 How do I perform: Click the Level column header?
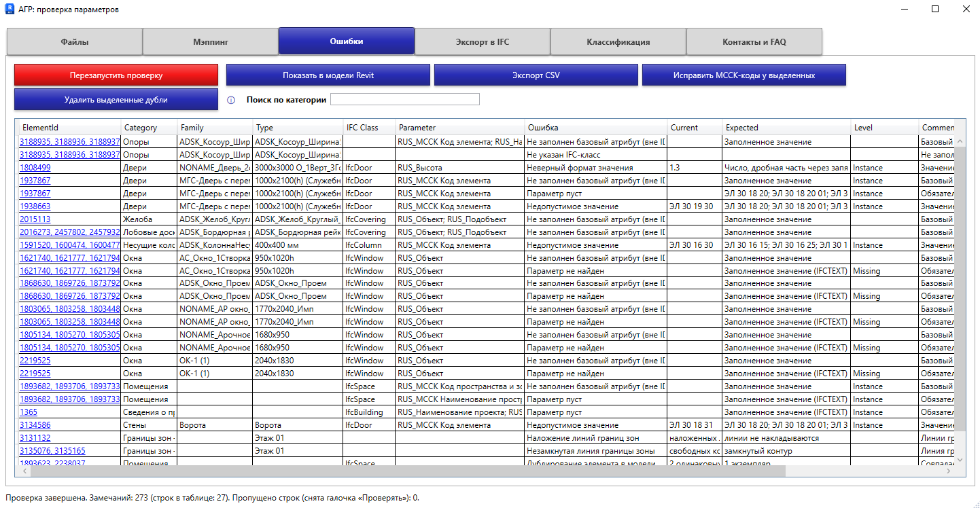(x=885, y=127)
